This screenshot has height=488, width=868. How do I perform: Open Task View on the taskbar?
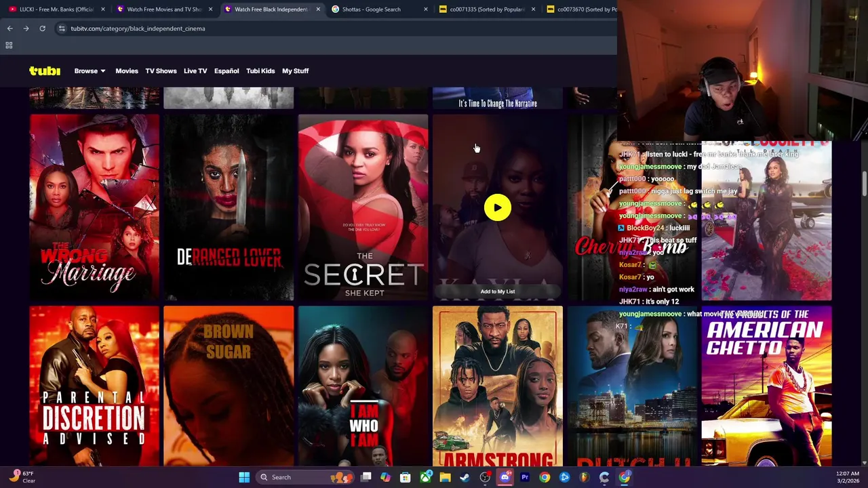(366, 477)
